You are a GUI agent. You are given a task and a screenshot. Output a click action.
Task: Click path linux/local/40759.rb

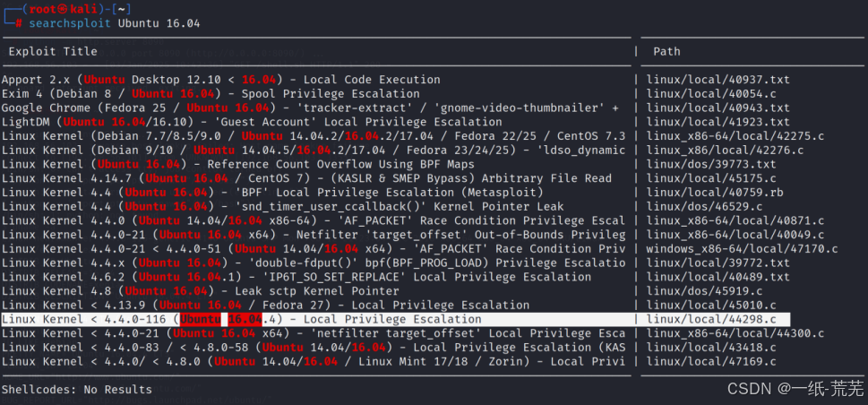(715, 193)
